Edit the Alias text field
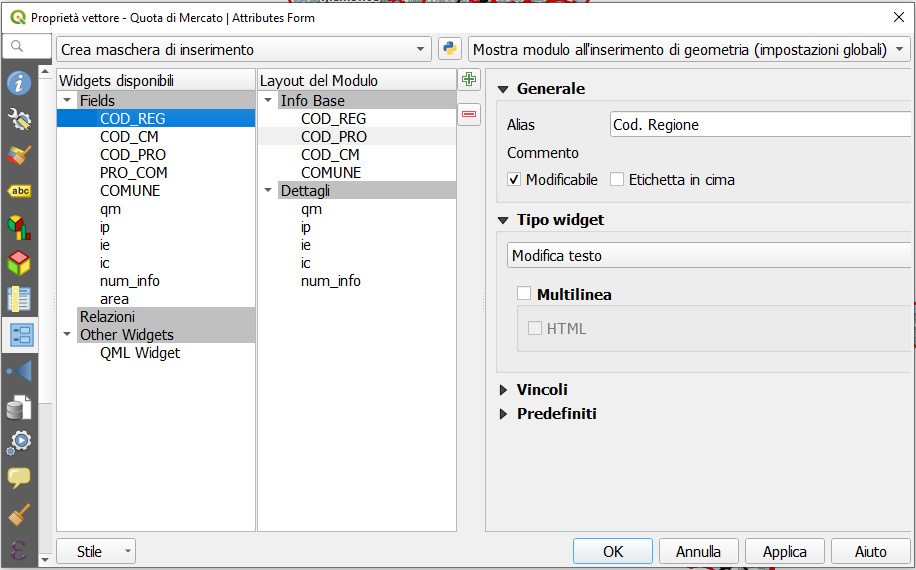The width and height of the screenshot is (916, 570). point(760,124)
